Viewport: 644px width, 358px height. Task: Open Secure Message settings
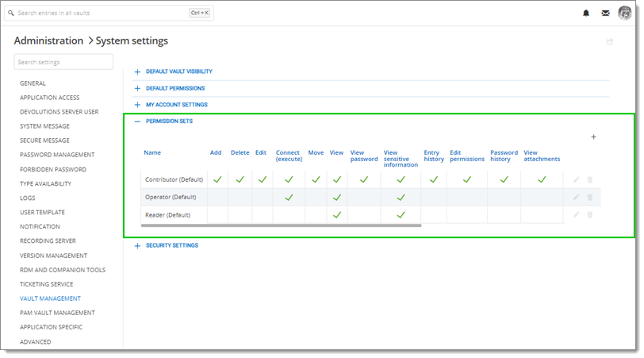pos(44,141)
